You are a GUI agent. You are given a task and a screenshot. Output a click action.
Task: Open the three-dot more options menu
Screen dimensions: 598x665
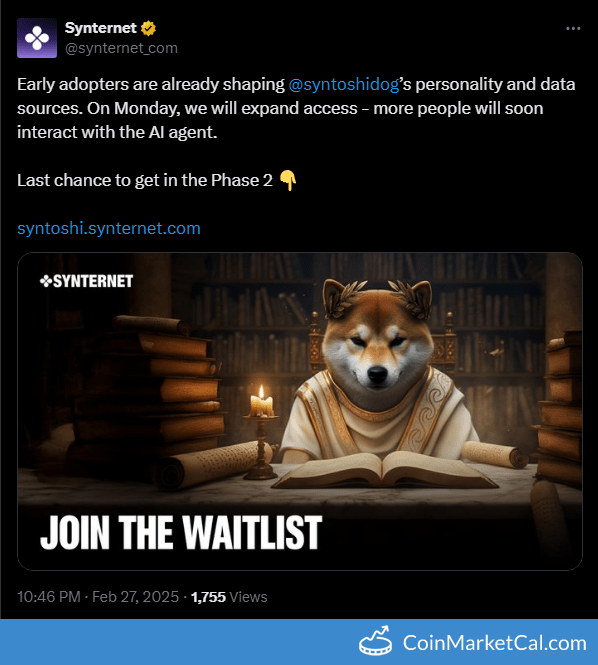coord(573,28)
